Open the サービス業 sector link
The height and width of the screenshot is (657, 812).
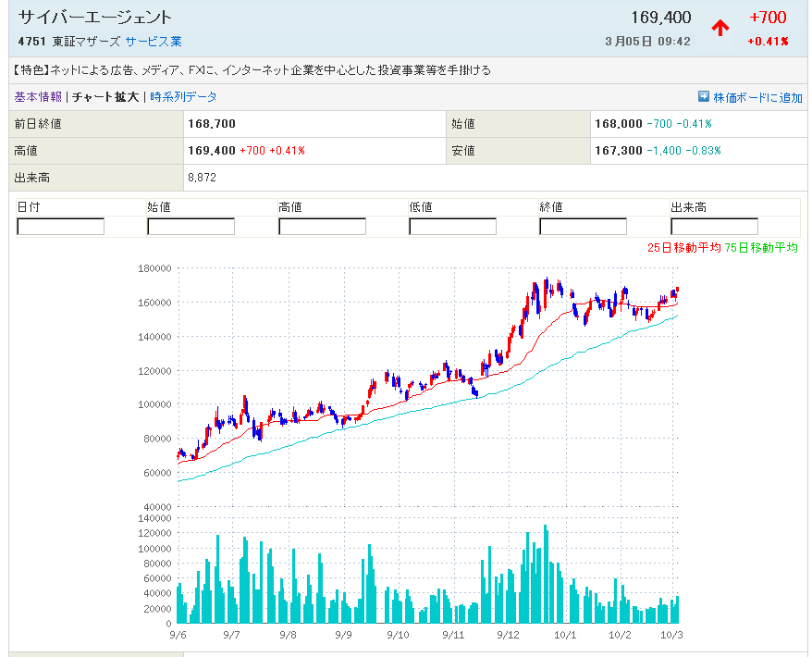click(154, 42)
